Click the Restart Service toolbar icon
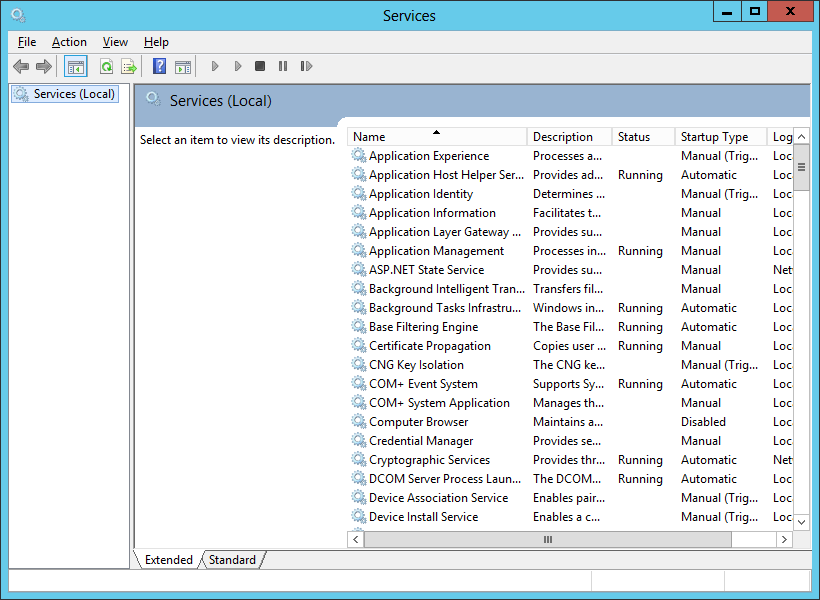Viewport: 820px width, 600px height. [306, 67]
